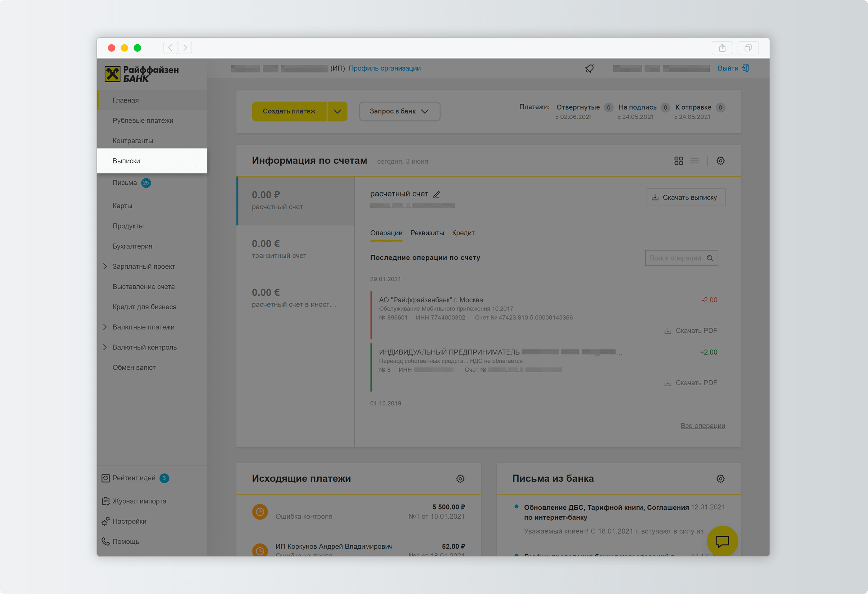Open the Выставление счета menu item
Screen dimensions: 868x594
pos(152,287)
